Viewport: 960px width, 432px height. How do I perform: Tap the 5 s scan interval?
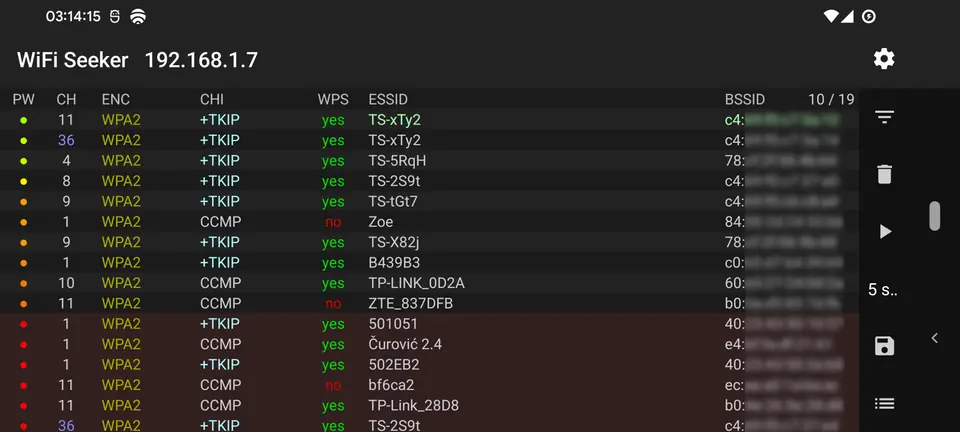coord(882,289)
